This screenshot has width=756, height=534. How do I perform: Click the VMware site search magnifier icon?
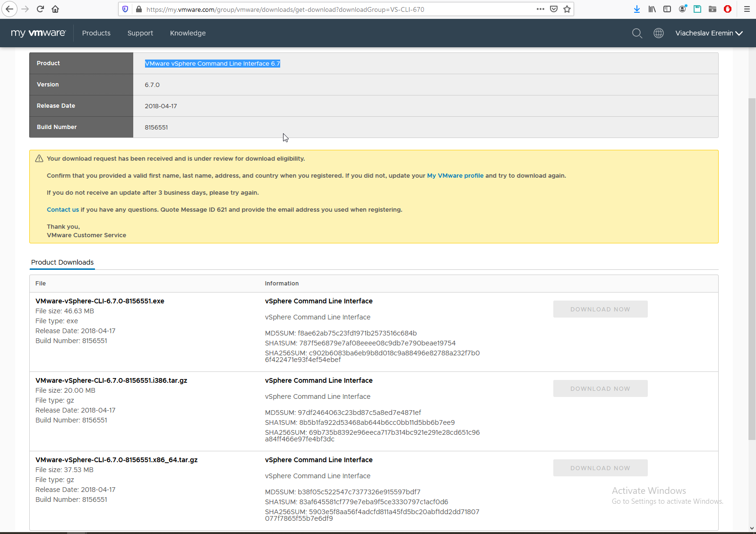pyautogui.click(x=637, y=33)
